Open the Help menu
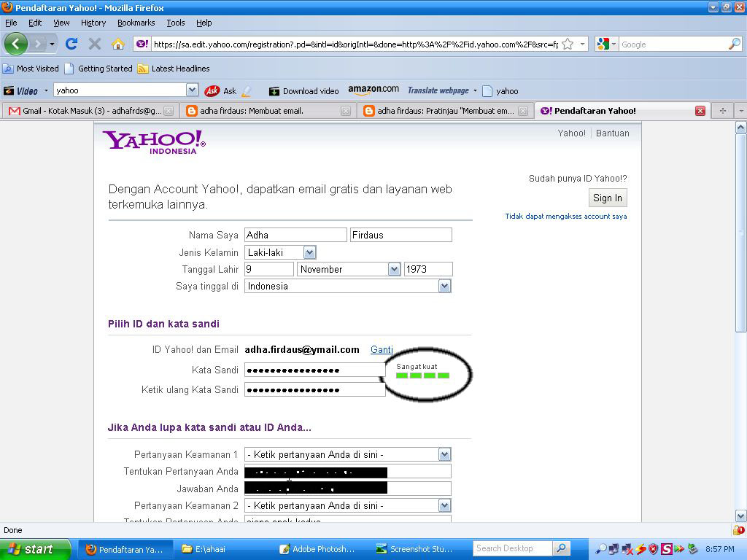 coord(204,23)
